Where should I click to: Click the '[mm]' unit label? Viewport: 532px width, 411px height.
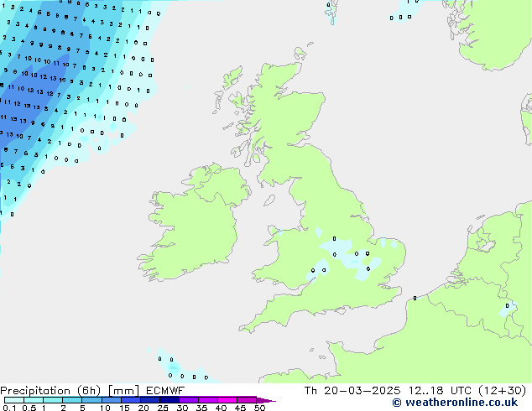coord(123,391)
